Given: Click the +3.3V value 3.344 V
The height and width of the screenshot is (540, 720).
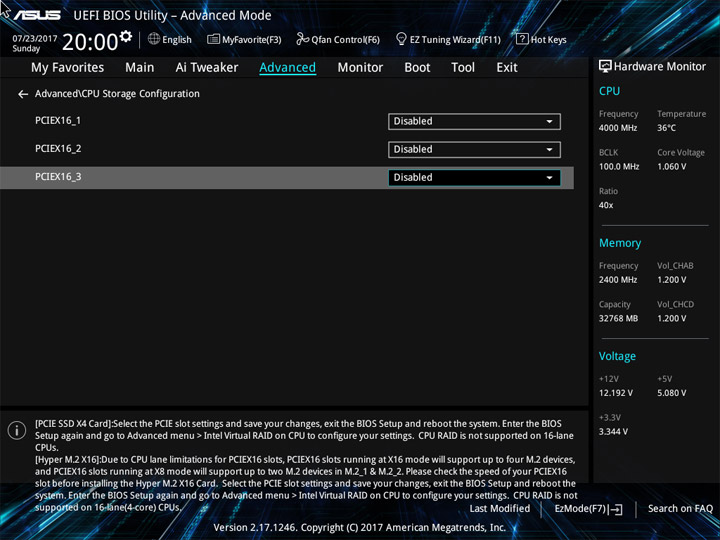Looking at the screenshot, I should [x=613, y=432].
